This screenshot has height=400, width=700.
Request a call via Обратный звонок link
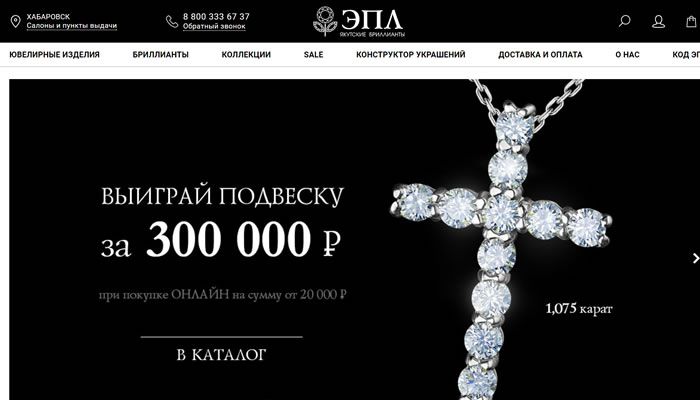pos(214,26)
